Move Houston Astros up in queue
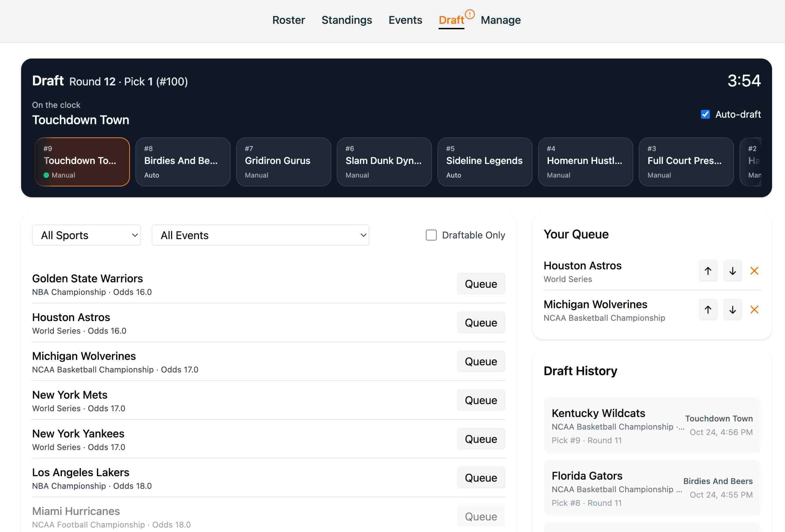The image size is (785, 532). click(x=708, y=271)
